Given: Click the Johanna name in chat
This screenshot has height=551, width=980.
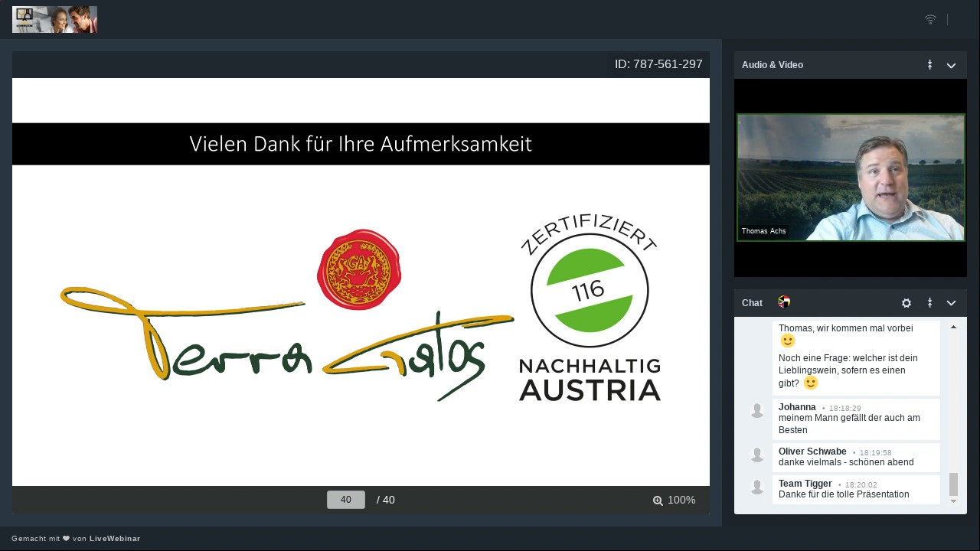Looking at the screenshot, I should (x=797, y=407).
